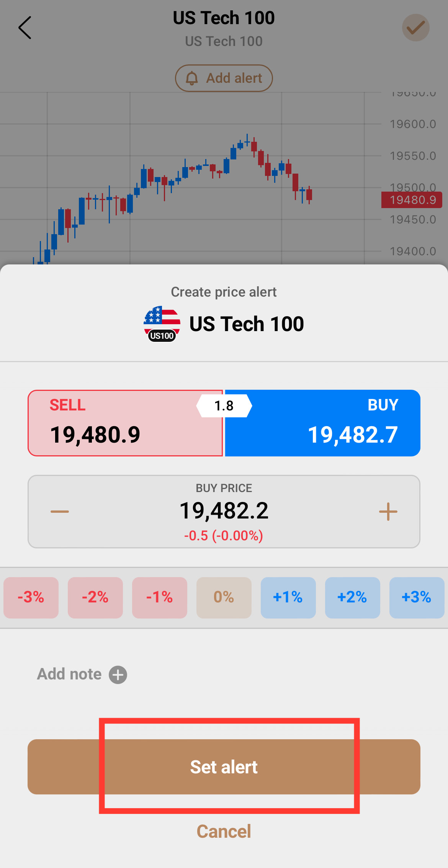Tap the 19480.9 price marker on chart
Image resolution: width=448 pixels, height=868 pixels.
pos(412,200)
